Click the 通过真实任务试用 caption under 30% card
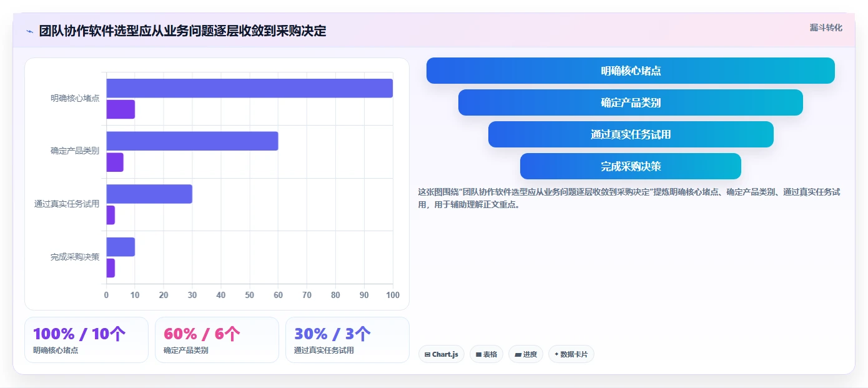 coord(324,351)
